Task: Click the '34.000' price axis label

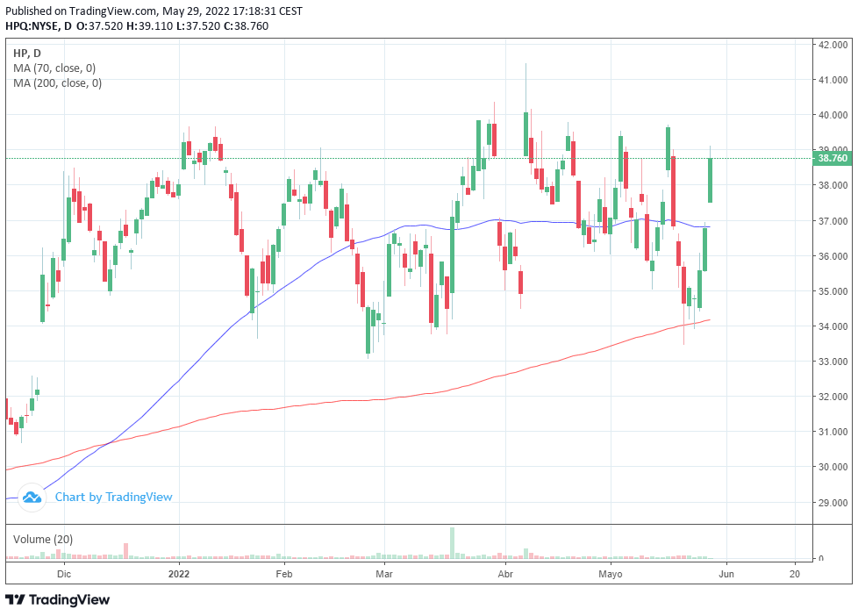Action: [x=833, y=326]
